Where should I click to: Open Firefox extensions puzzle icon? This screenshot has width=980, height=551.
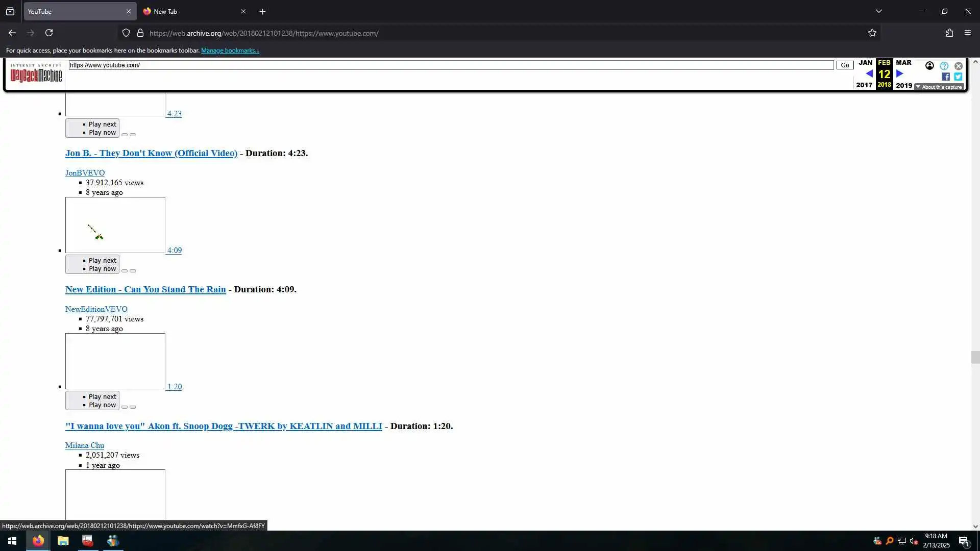point(949,33)
